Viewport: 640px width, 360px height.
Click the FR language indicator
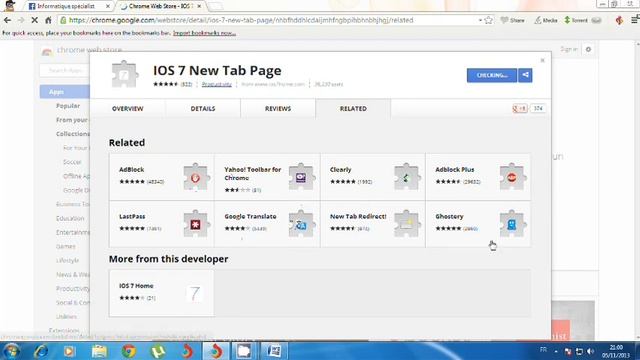[543, 350]
